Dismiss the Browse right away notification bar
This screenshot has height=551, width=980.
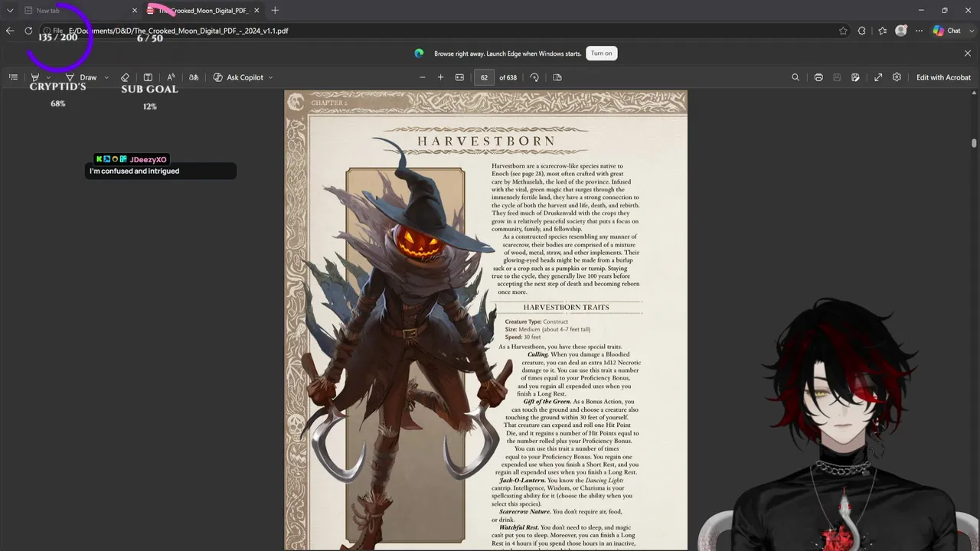(968, 53)
